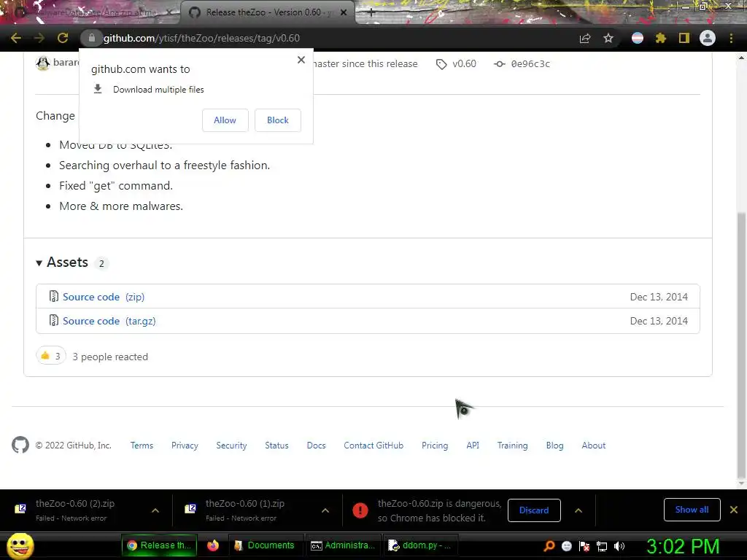
Task: Open Firefox from the taskbar
Action: 212,545
